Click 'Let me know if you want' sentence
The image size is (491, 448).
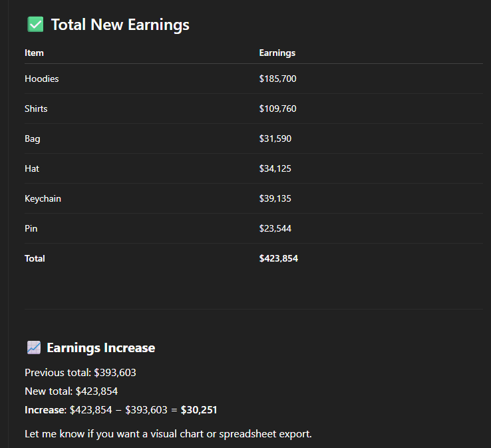(x=168, y=434)
